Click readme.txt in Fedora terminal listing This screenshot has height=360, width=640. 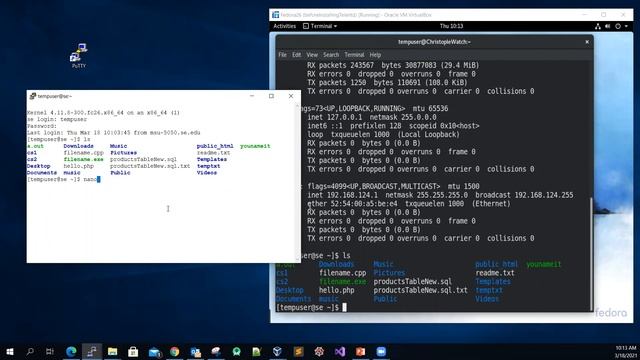pyautogui.click(x=495, y=273)
